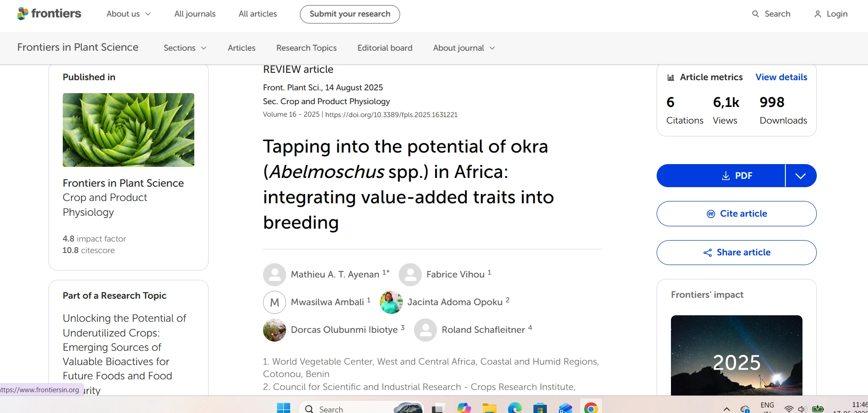Image resolution: width=868 pixels, height=413 pixels.
Task: Open Microsoft Edge from taskbar
Action: coord(515,408)
